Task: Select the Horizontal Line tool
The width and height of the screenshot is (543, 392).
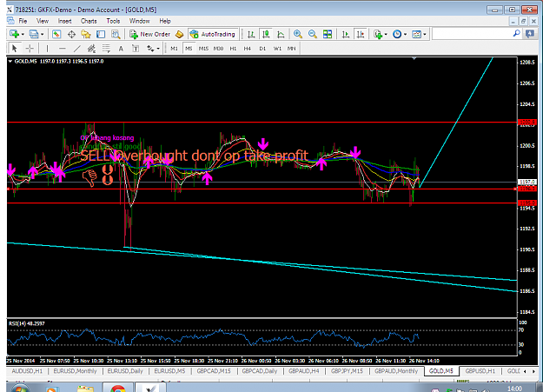Action: tap(62, 49)
